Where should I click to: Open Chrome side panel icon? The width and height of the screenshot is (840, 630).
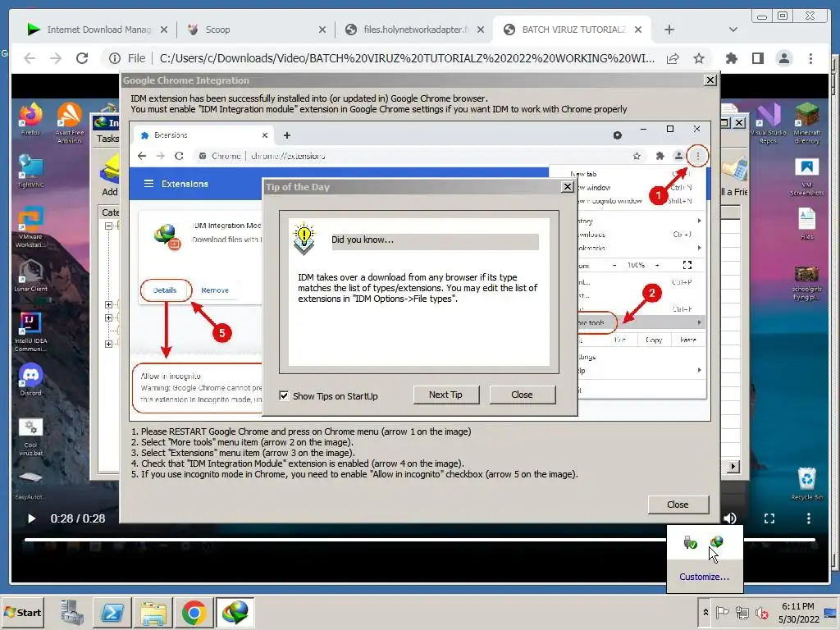(757, 58)
